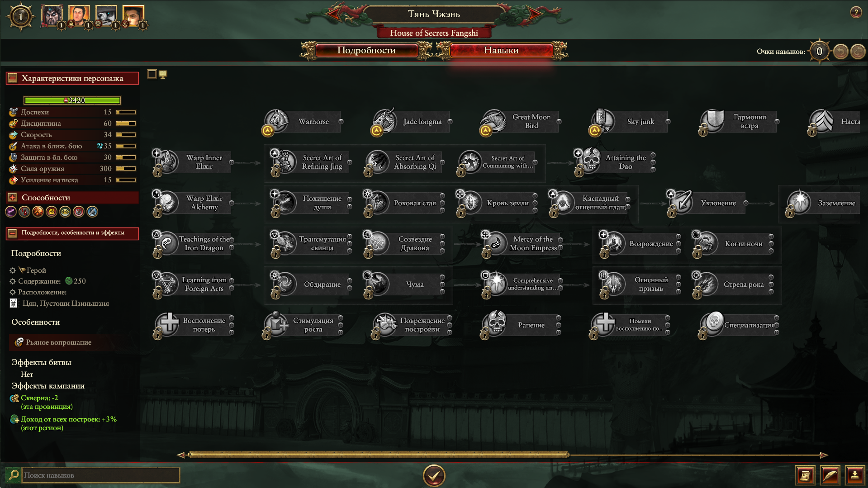868x488 pixels.
Task: Collapse the Характеристики персонажа section
Action: click(13, 78)
